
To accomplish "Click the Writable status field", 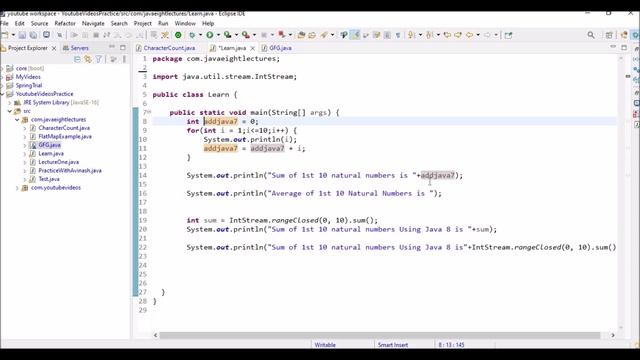I will pyautogui.click(x=325, y=345).
